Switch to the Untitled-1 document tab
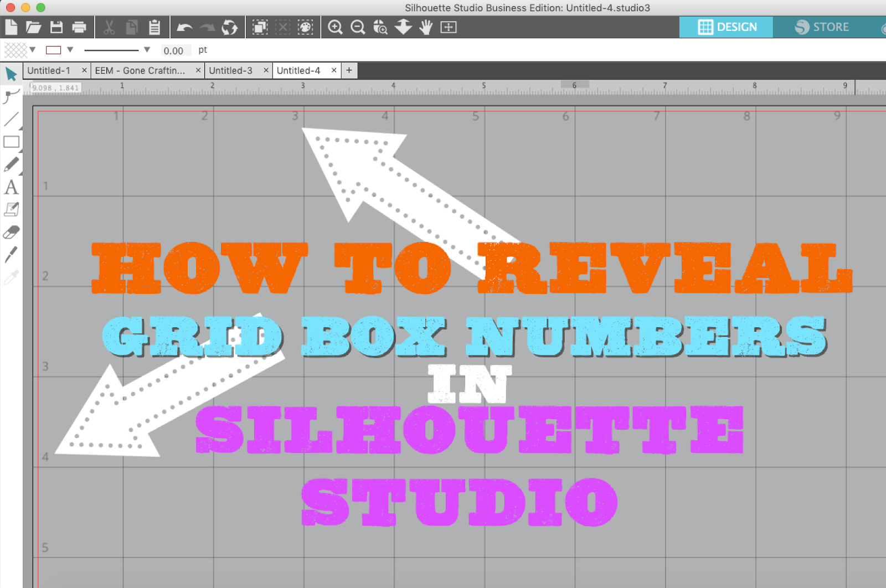Image resolution: width=886 pixels, height=588 pixels. pyautogui.click(x=49, y=70)
